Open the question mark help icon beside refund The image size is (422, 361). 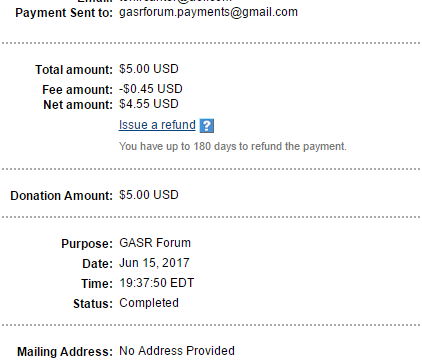pos(207,126)
